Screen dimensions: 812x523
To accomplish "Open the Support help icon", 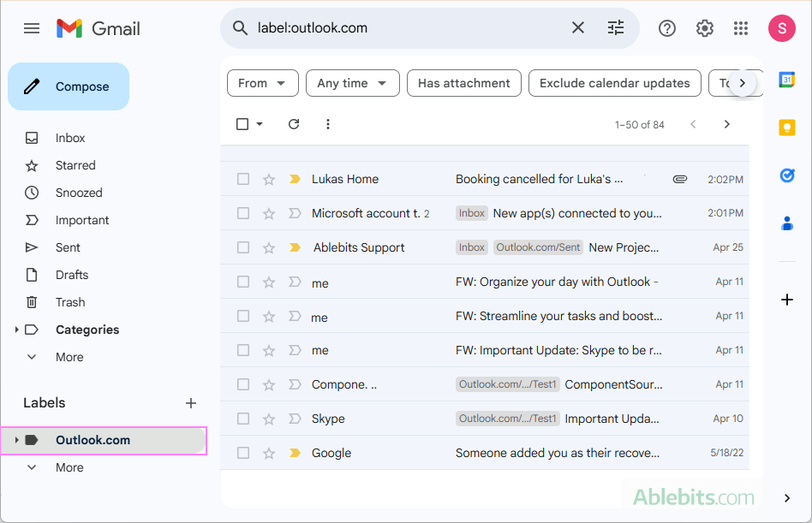I will click(x=667, y=28).
